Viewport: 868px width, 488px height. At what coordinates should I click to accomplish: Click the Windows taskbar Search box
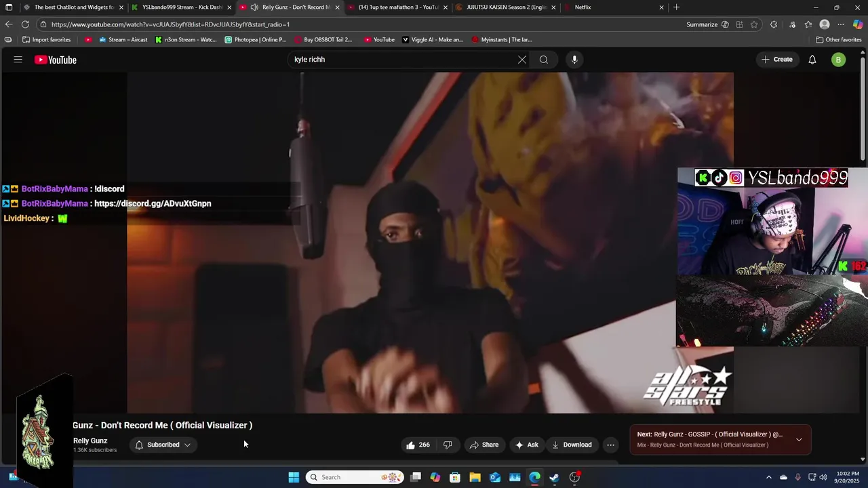355,477
